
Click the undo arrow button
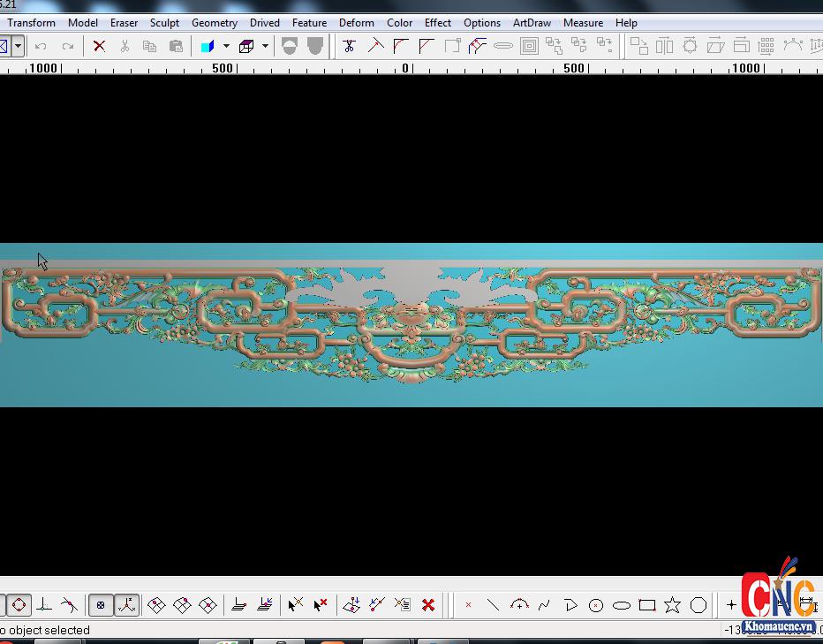pos(41,46)
